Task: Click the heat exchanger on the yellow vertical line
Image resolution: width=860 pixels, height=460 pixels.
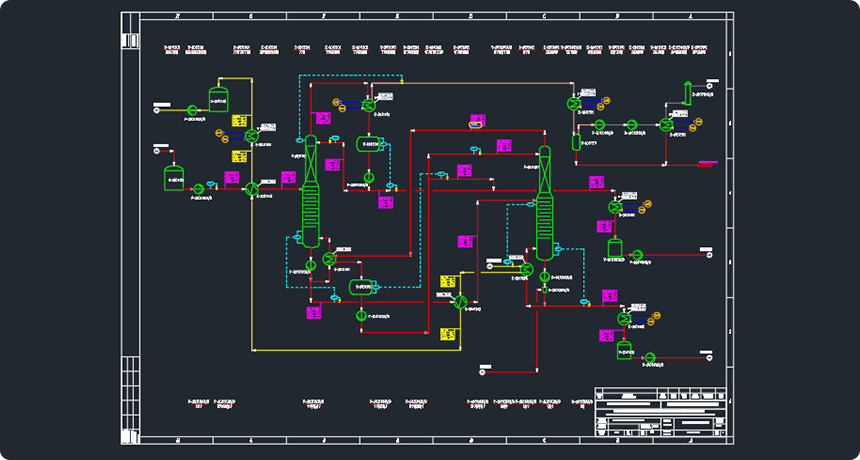Action: [252, 134]
